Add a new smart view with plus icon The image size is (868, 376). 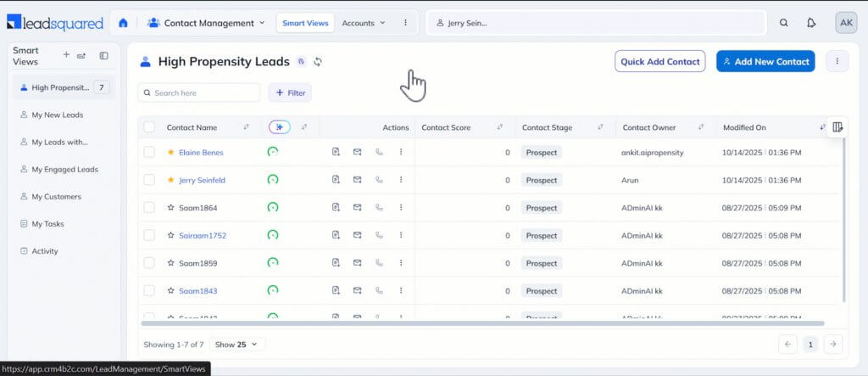point(66,55)
